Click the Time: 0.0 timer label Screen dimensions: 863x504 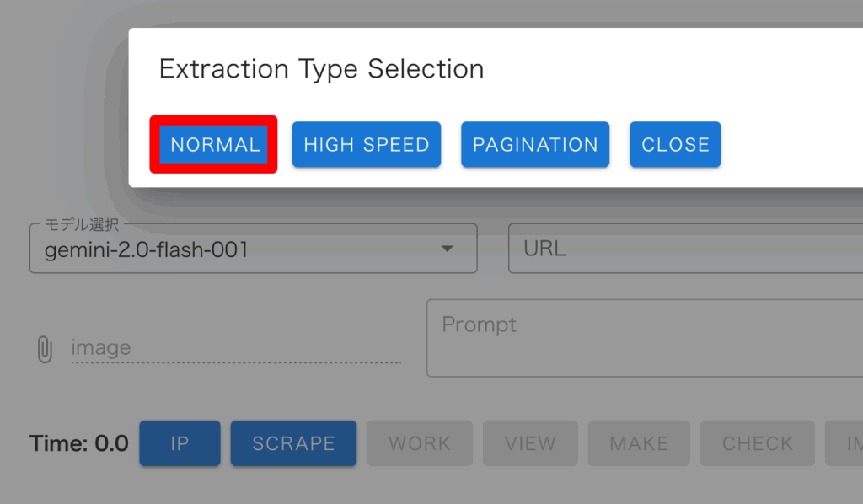pyautogui.click(x=78, y=443)
